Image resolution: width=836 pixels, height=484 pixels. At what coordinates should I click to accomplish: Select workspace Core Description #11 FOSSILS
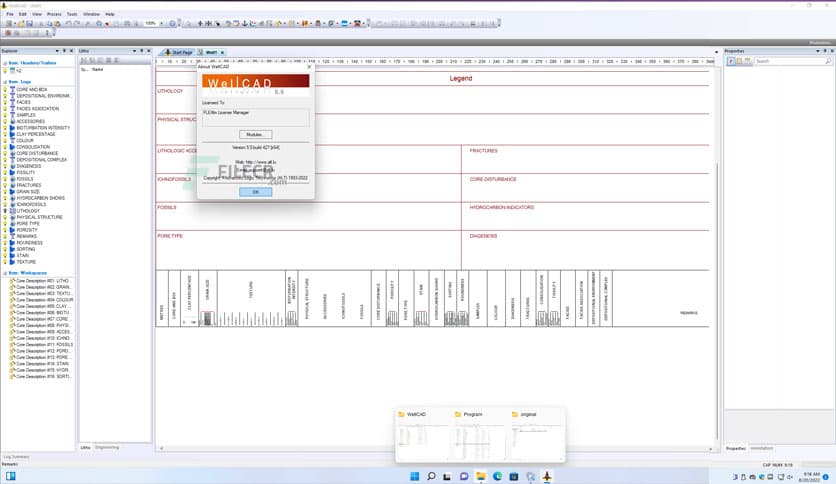point(43,345)
